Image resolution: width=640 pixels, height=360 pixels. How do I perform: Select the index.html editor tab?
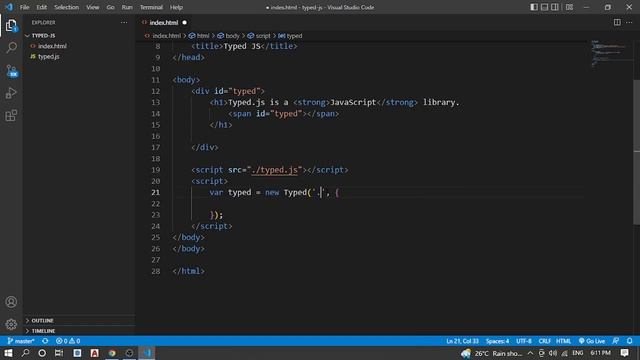tap(164, 22)
